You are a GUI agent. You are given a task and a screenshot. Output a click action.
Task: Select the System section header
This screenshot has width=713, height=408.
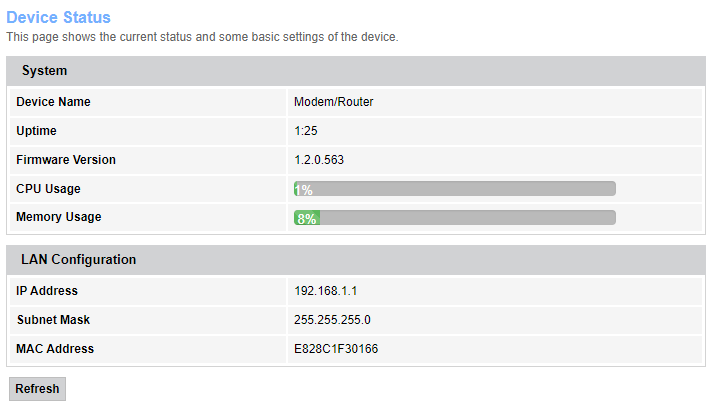click(x=45, y=71)
